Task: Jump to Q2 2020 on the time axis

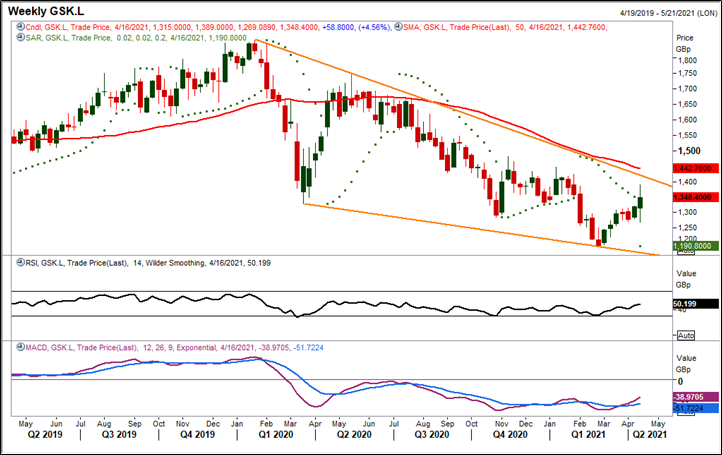Action: pyautogui.click(x=354, y=434)
